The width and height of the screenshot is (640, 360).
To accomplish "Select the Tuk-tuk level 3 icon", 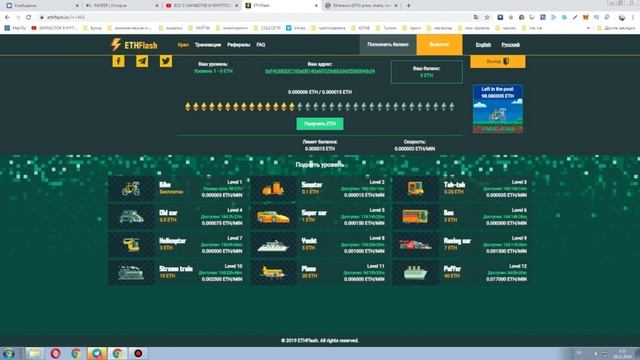I will point(415,189).
